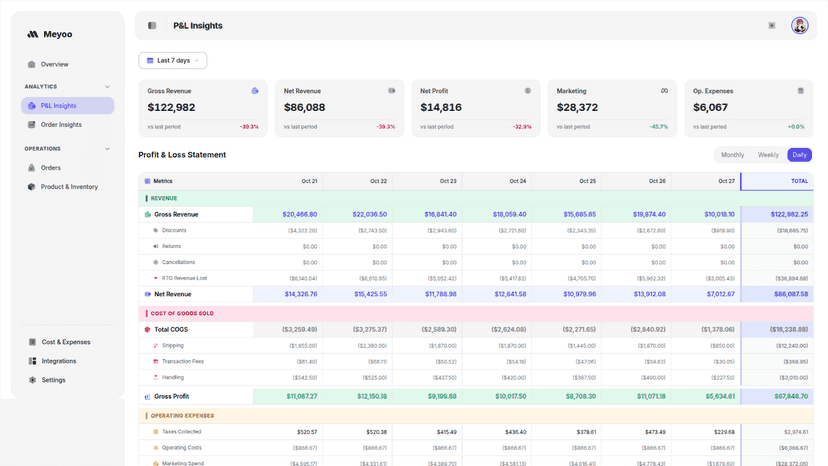This screenshot has height=466, width=828.
Task: Click Net Revenue value $14,326.76
Action: (x=301, y=294)
